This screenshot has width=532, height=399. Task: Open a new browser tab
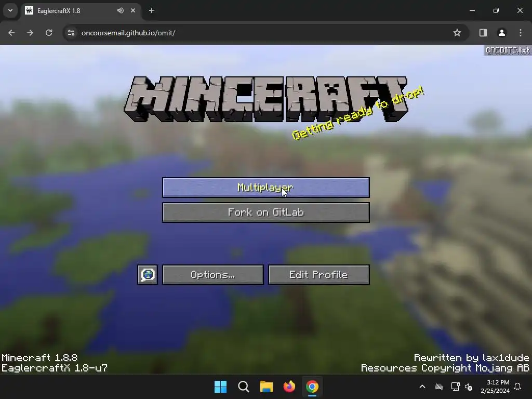click(x=152, y=10)
